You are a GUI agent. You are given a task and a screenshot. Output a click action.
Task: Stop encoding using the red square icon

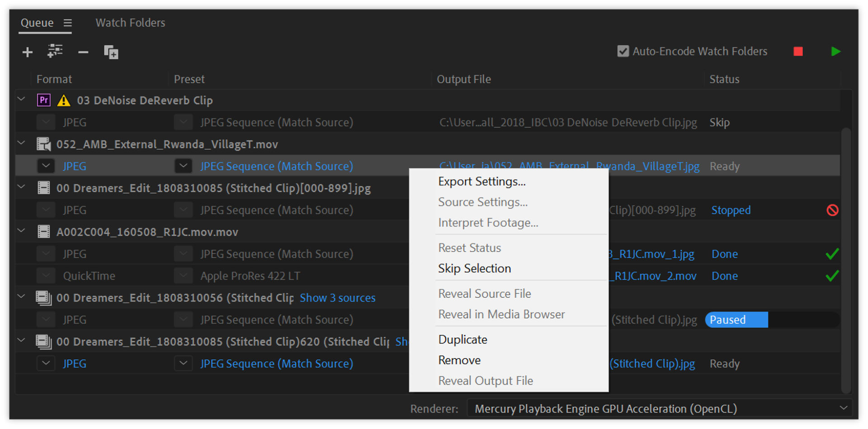798,51
